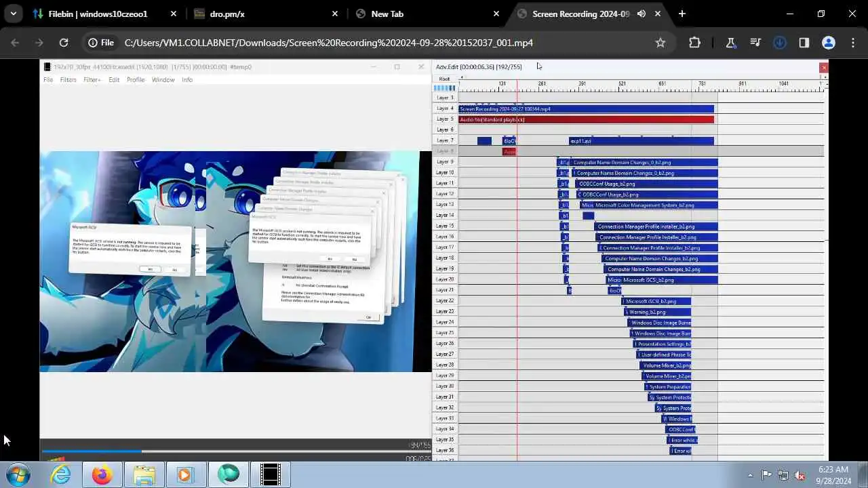Toggle the Chrome side panel icon
The image size is (868, 488).
tap(804, 43)
